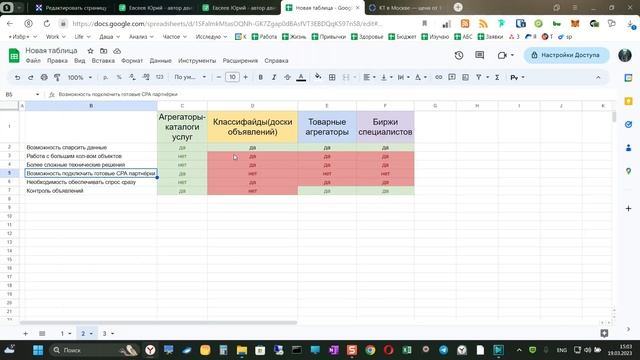Increase decimal places
The height and width of the screenshot is (360, 640).
pyautogui.click(x=146, y=77)
